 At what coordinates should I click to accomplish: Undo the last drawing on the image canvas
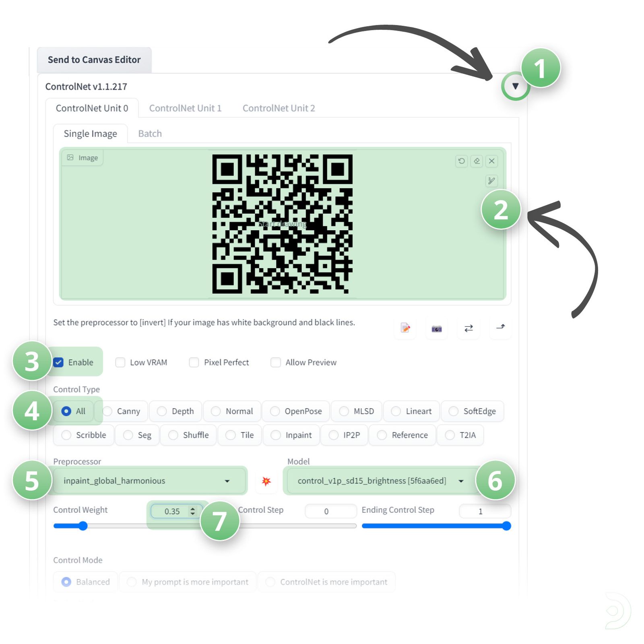click(461, 161)
